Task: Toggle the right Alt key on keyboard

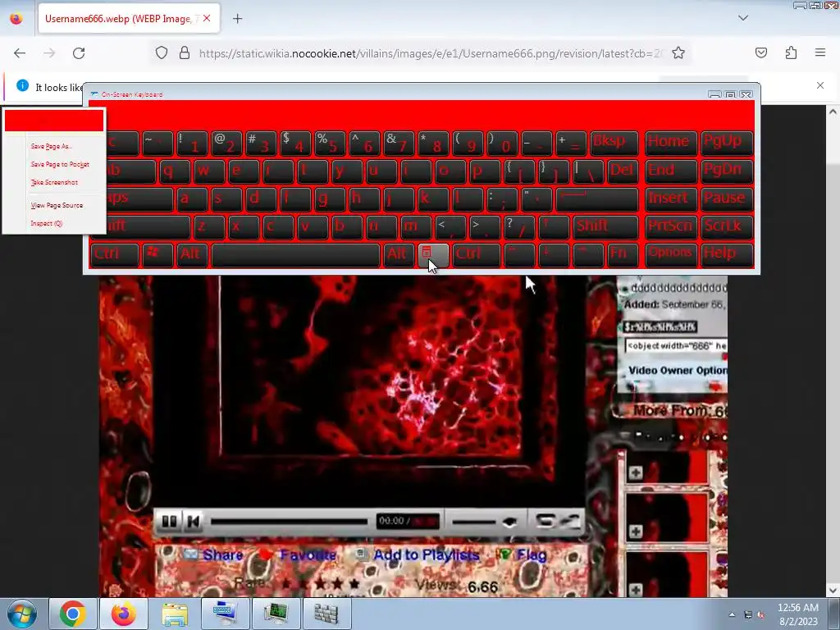Action: 399,255
